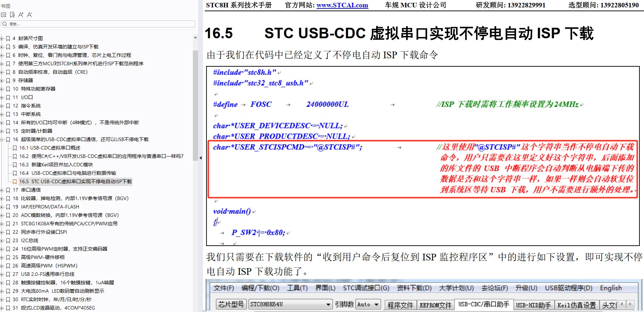Click bookmark icon beside 19 IAP/EEPROM/DATA-FLASH
Image resolution: width=644 pixels, height=312 pixels.
click(8, 207)
